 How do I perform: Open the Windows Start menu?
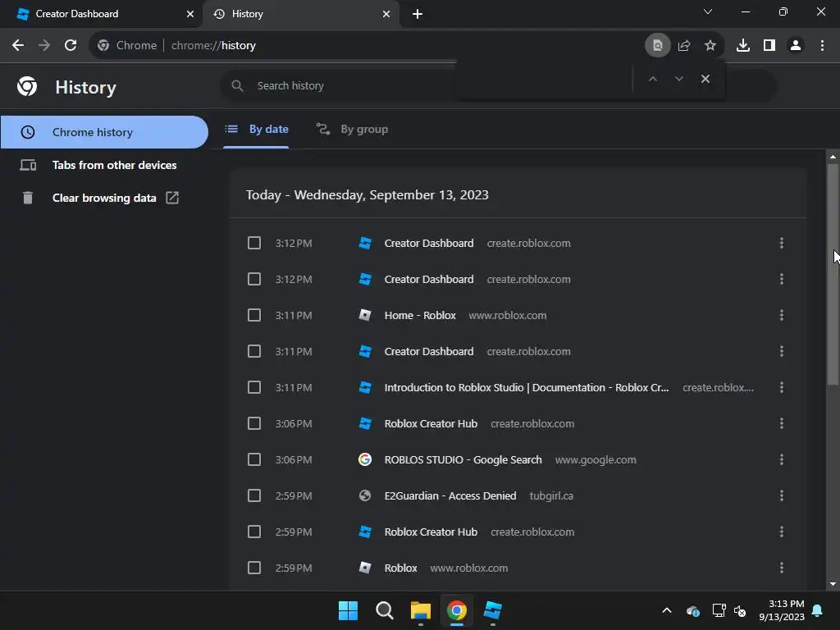pos(348,610)
